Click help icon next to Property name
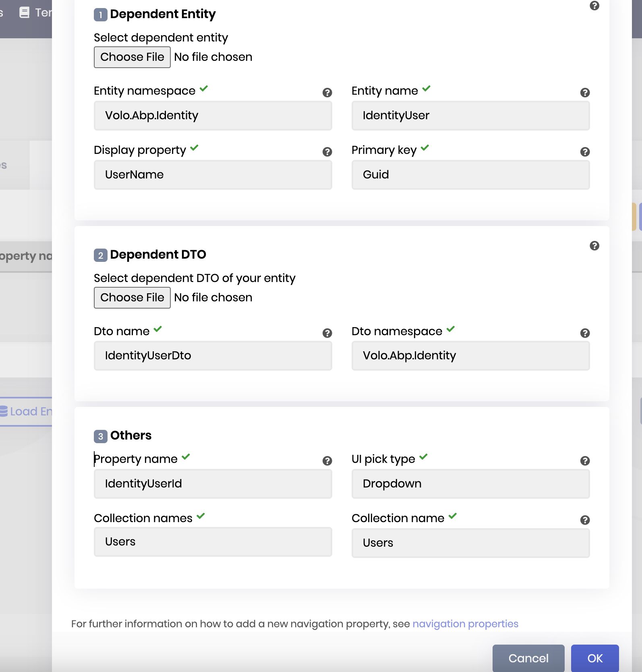Viewport: 642px width, 672px height. (327, 461)
